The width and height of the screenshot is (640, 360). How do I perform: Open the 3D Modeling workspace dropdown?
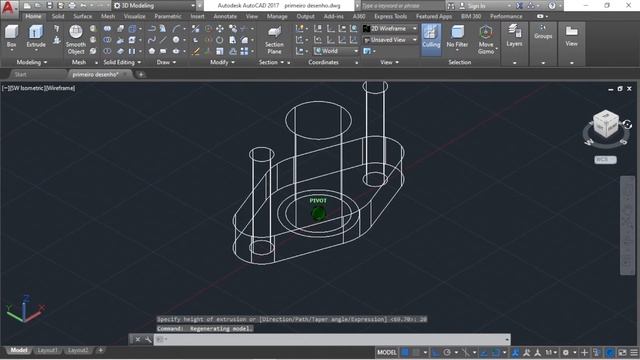tap(154, 6)
